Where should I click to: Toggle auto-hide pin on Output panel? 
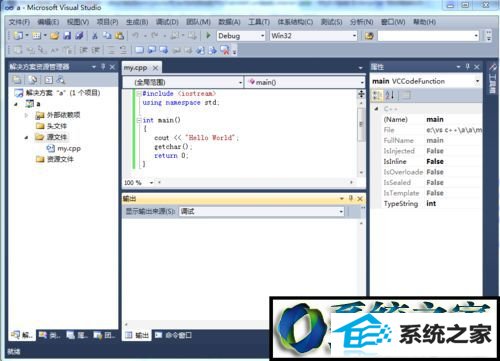[x=351, y=198]
